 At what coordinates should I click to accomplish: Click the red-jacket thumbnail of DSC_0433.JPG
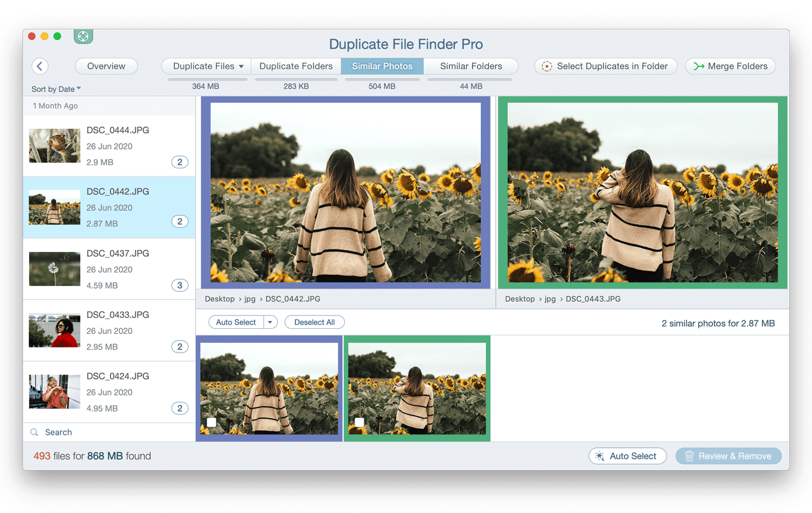click(54, 330)
